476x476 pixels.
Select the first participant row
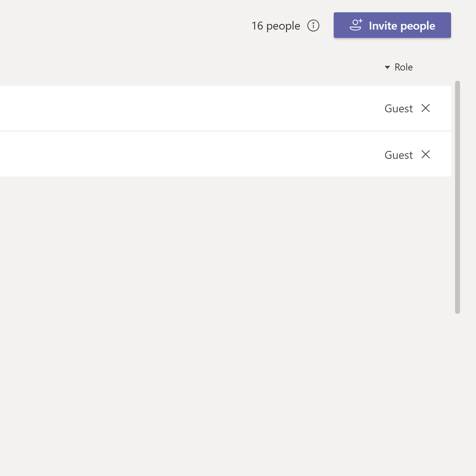click(199, 108)
